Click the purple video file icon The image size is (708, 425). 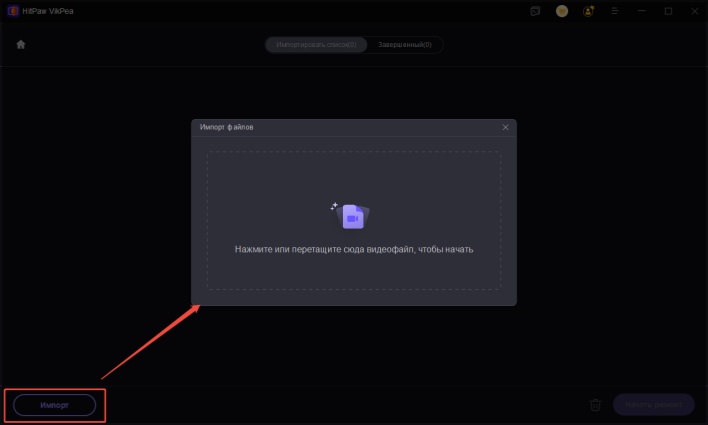click(x=351, y=215)
